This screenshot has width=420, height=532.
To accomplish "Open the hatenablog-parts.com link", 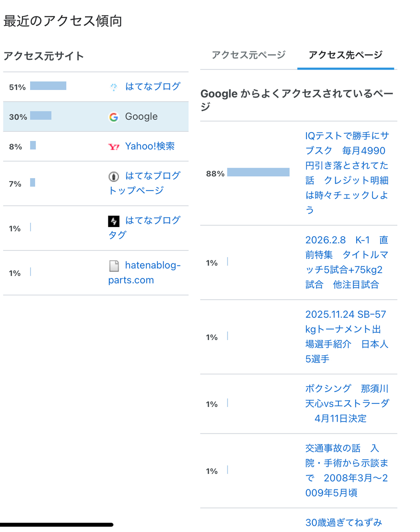I will (x=145, y=273).
